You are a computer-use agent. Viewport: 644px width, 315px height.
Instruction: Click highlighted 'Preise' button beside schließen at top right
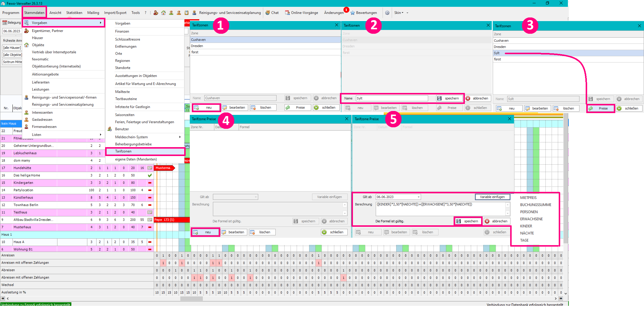pos(601,108)
